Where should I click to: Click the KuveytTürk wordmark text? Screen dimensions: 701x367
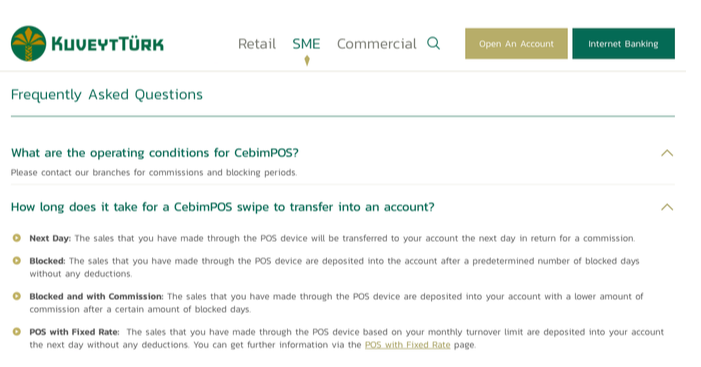(x=108, y=44)
